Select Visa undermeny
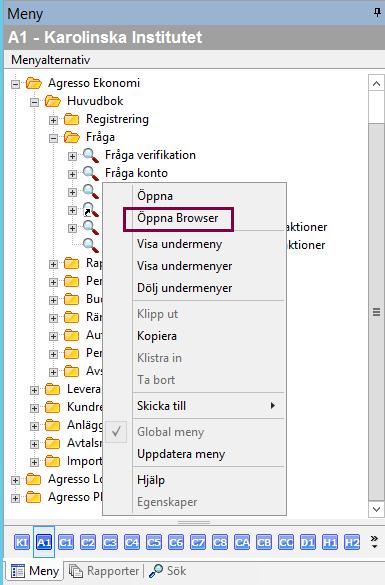The image size is (385, 585). (x=179, y=244)
